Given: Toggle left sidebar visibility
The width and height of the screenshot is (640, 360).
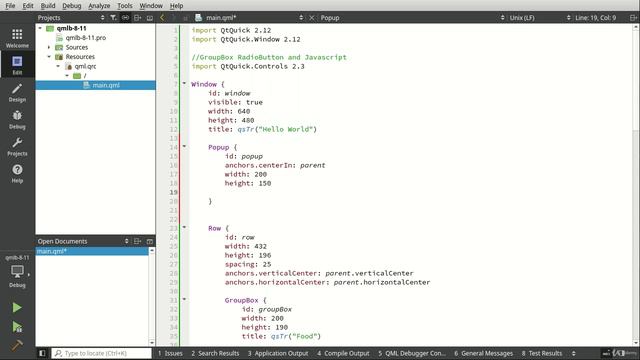Looking at the screenshot, I should pyautogui.click(x=42, y=353).
